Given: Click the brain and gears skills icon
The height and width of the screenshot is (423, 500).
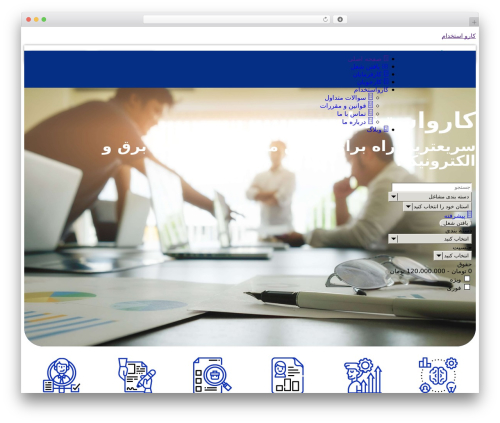Looking at the screenshot, I should pyautogui.click(x=438, y=375).
